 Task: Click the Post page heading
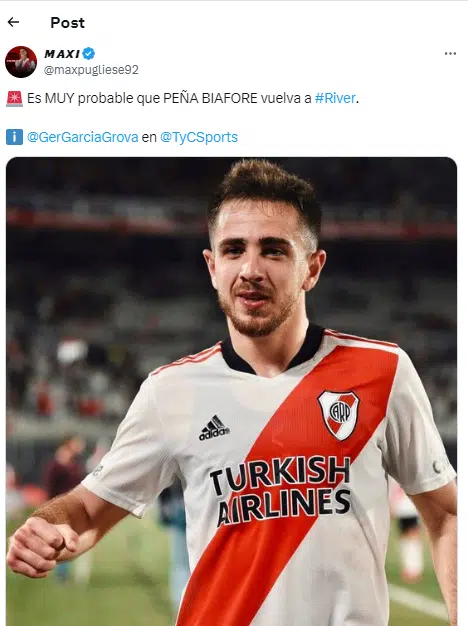pos(67,23)
